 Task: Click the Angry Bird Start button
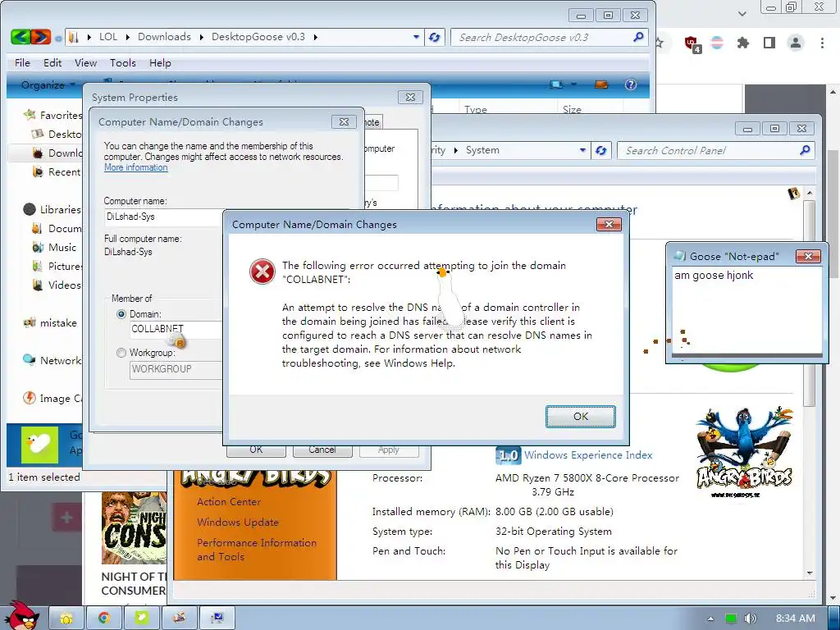(x=21, y=616)
